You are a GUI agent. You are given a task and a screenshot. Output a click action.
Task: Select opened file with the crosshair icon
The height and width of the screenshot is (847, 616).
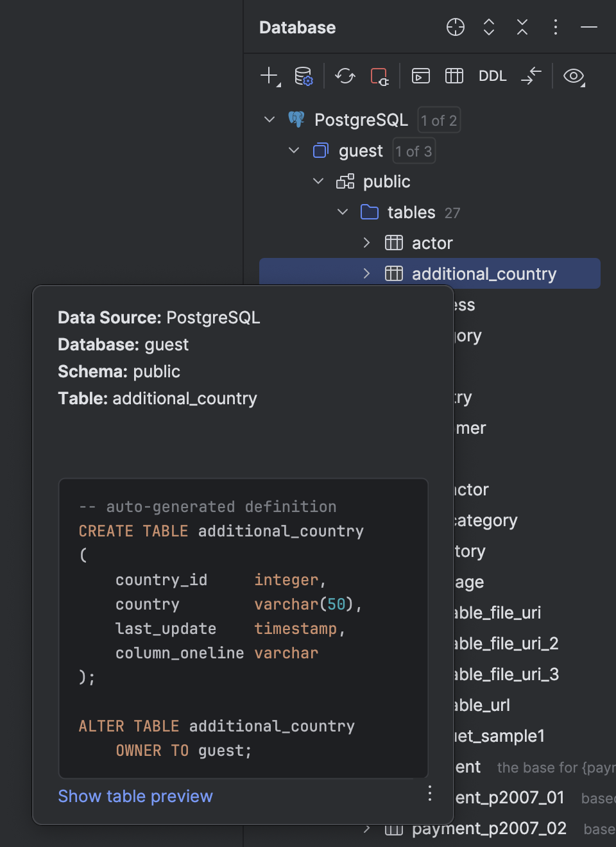[x=455, y=28]
